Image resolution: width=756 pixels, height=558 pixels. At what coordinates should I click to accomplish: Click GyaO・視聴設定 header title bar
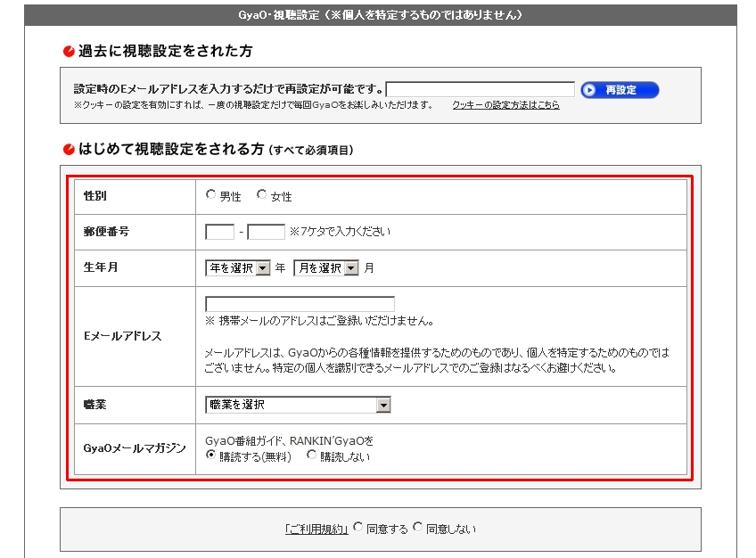click(381, 15)
